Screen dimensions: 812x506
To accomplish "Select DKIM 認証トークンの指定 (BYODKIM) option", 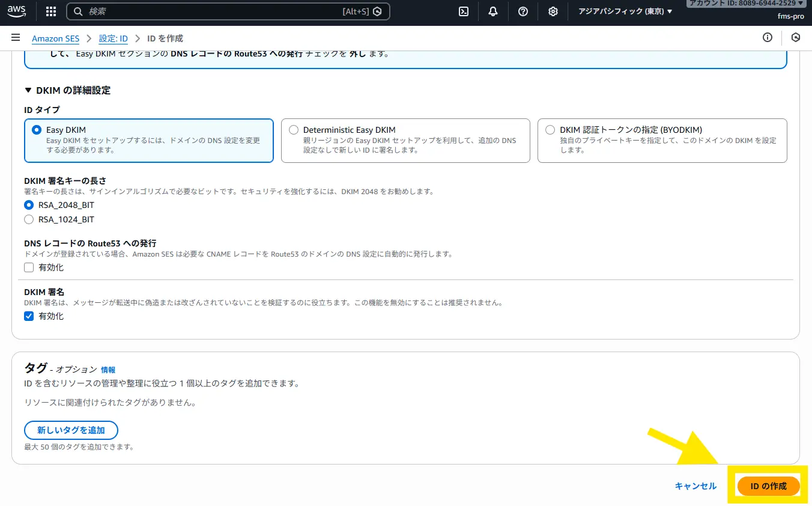I will (550, 130).
